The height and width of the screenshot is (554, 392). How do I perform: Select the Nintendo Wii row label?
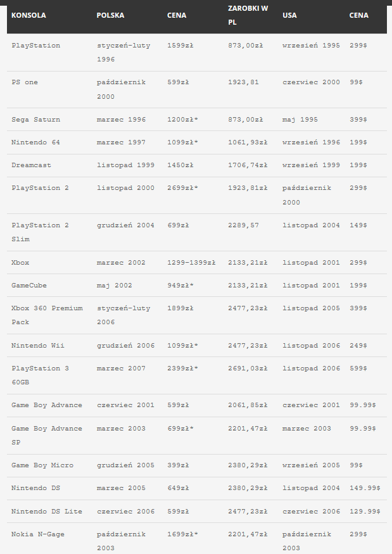click(x=37, y=346)
